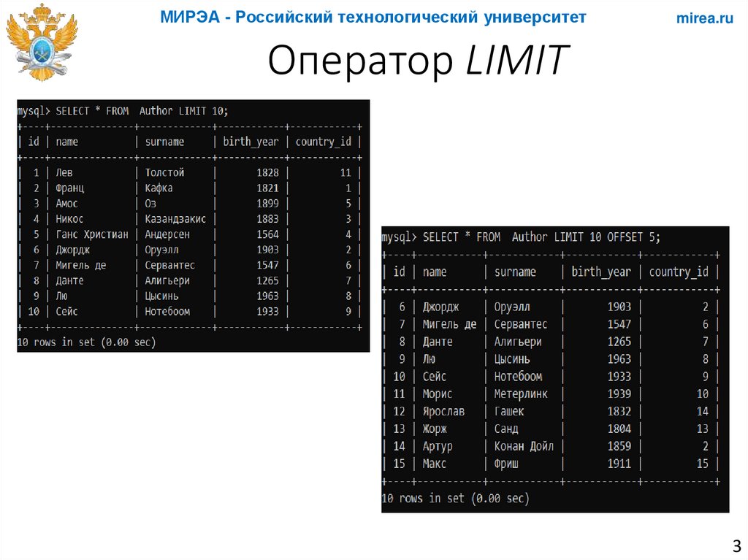Click the surname column header in left table
Screen dimensions: 748x560
pos(164,141)
